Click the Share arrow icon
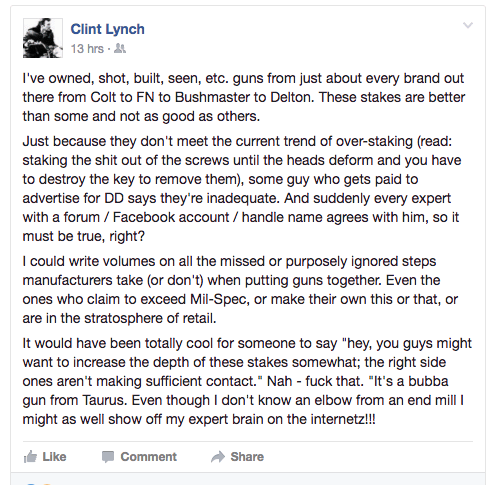Image resolution: width=497 pixels, height=485 pixels. coord(218,457)
